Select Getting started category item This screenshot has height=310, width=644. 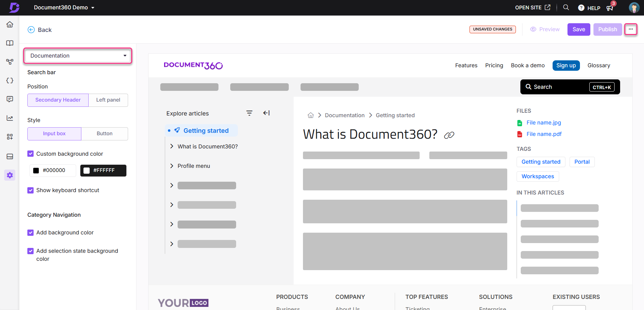202,130
